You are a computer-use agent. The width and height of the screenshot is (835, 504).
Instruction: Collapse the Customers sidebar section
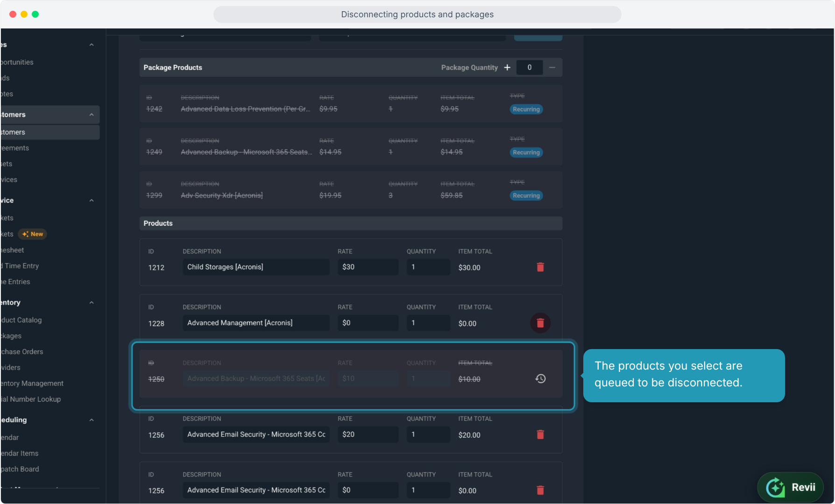coord(92,115)
